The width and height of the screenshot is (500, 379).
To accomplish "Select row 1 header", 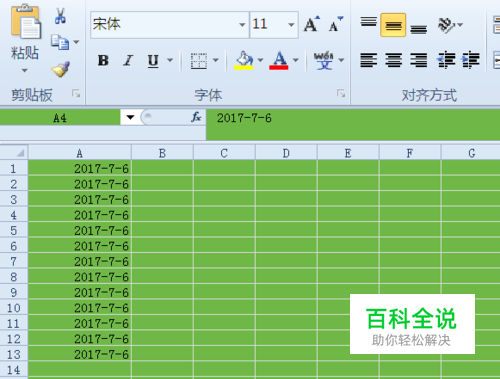I will point(14,168).
